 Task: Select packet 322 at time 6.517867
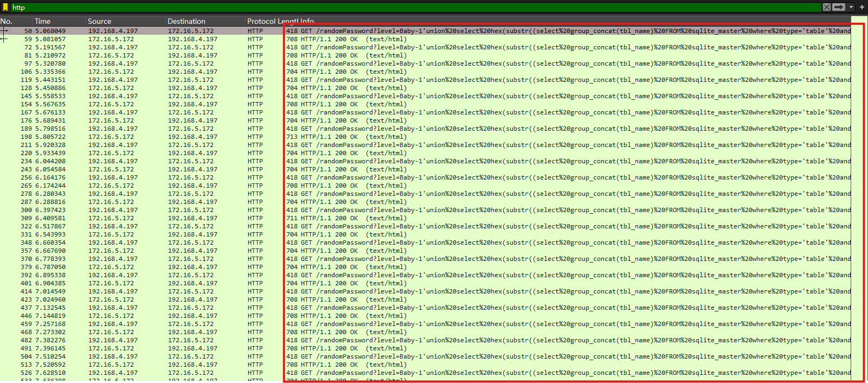426,226
